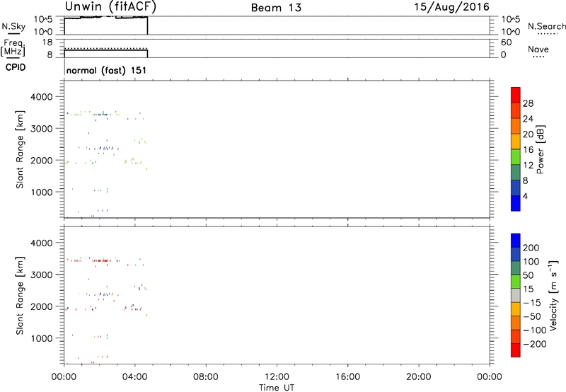Click the 'normal (fast) 151' mode text
This screenshot has width=566, height=392.
(x=106, y=70)
